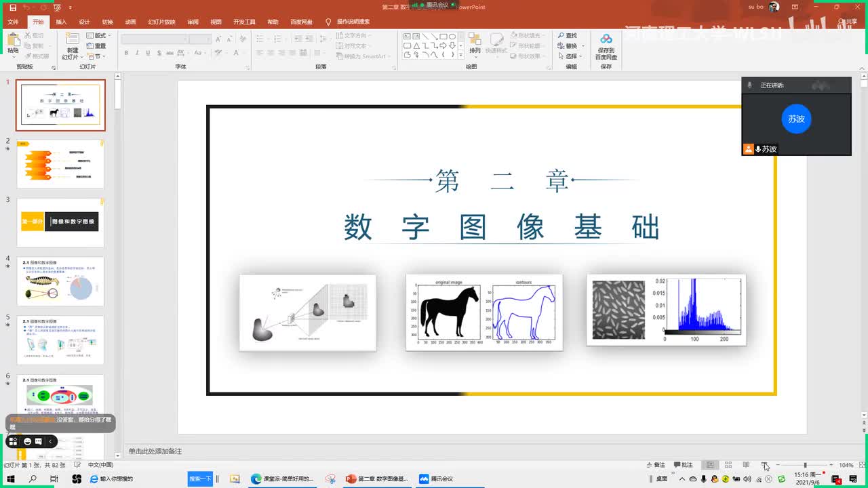Switch to Reading view
This screenshot has height=488, width=868.
point(746,465)
